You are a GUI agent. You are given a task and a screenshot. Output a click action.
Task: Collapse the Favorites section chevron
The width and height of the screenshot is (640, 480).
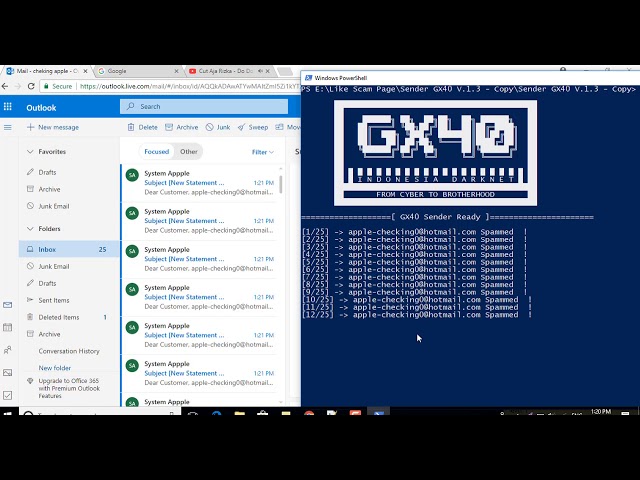(x=30, y=151)
